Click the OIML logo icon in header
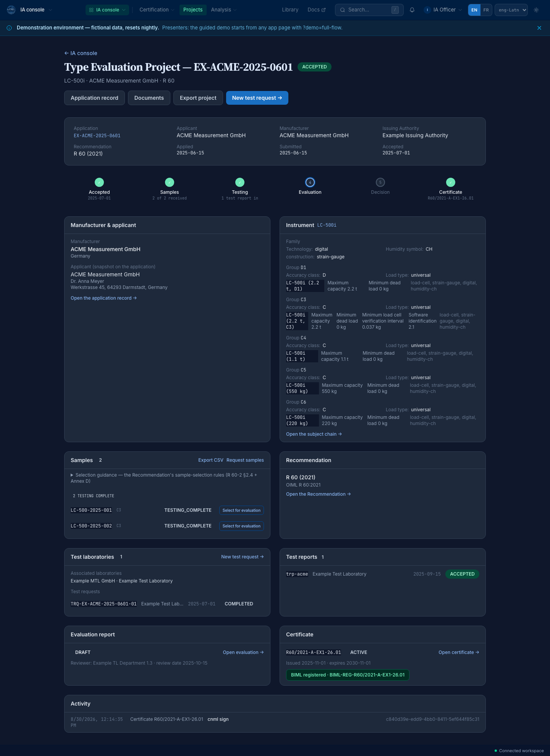Viewport: 550px width, 756px height. coord(11,10)
